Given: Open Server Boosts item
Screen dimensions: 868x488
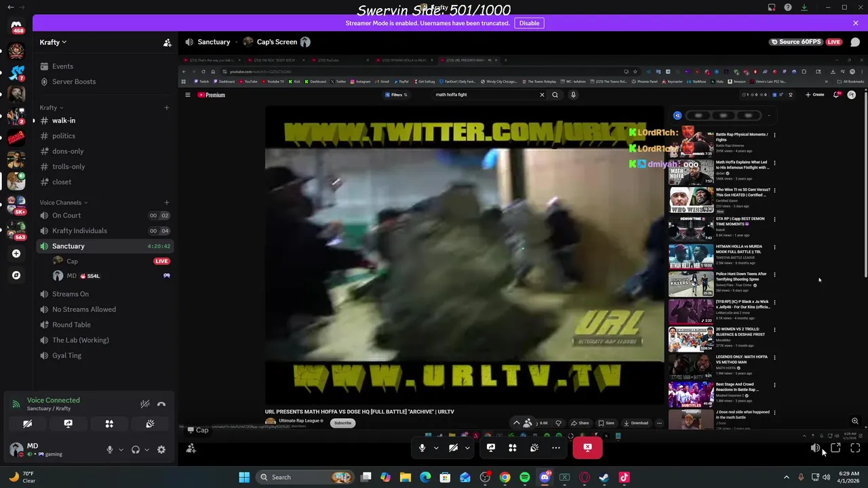Looking at the screenshot, I should [105, 82].
